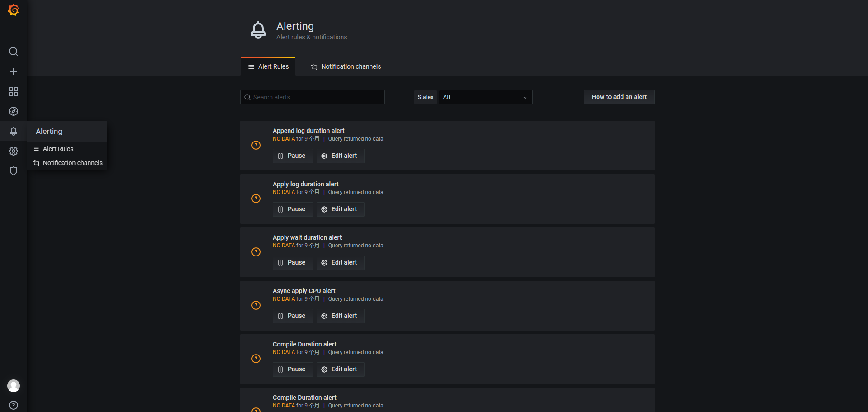This screenshot has height=412, width=868.
Task: Open the Help question mark icon
Action: 14,405
